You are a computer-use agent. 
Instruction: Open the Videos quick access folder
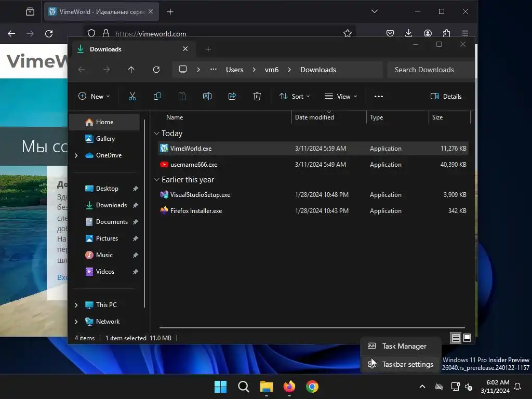pyautogui.click(x=106, y=272)
